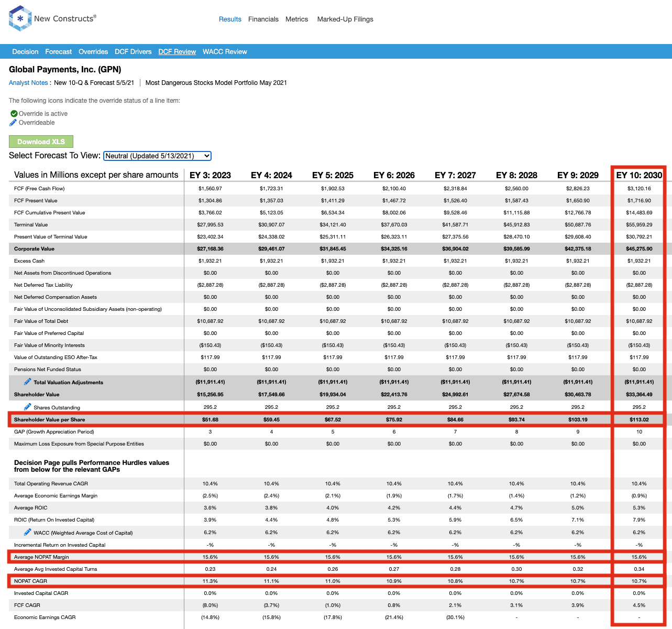Viewport: 672px width, 629px height.
Task: Open the Metrics menu
Action: [296, 19]
